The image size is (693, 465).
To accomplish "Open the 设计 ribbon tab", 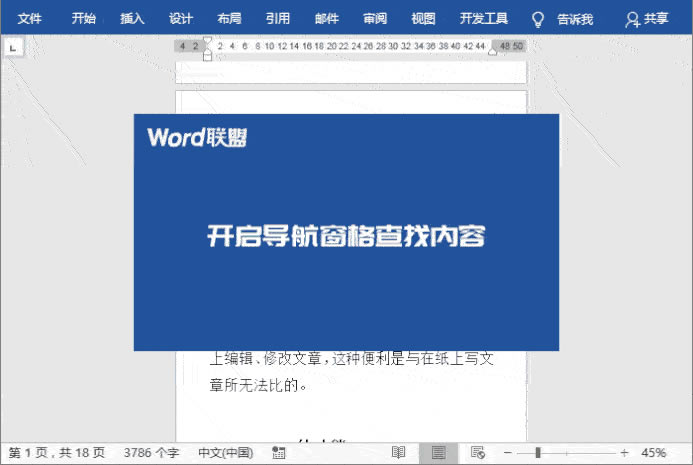I will 181,19.
